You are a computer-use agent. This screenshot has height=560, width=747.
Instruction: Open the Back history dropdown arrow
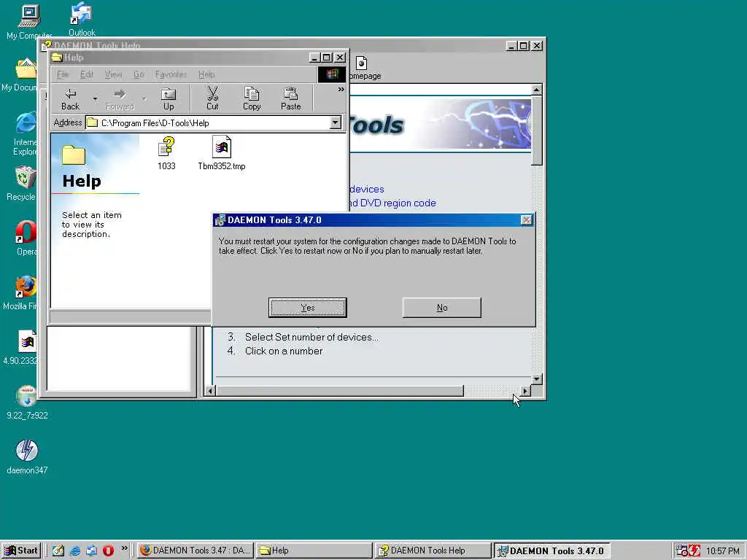click(95, 98)
